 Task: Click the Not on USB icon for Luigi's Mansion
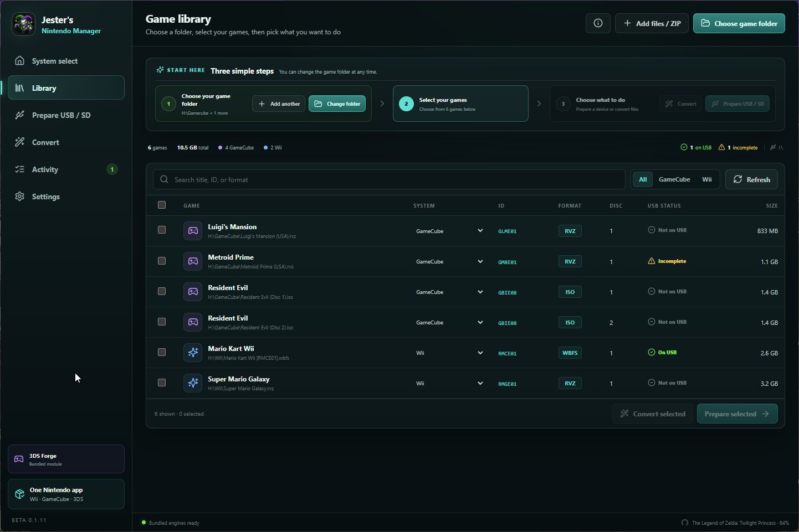(x=652, y=230)
